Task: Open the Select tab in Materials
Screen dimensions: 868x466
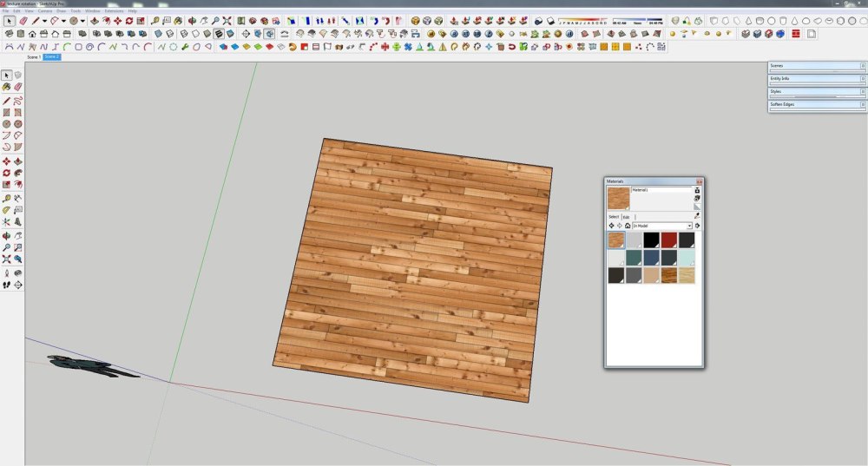Action: (614, 217)
